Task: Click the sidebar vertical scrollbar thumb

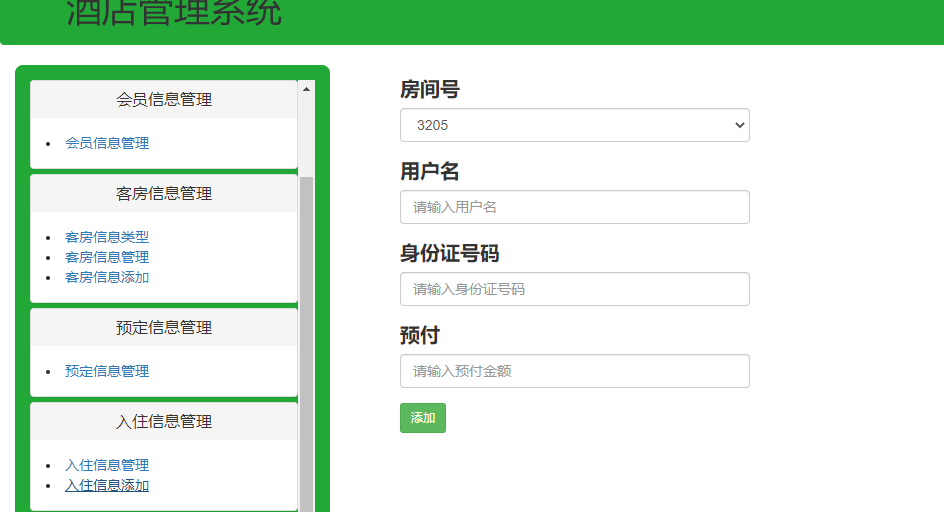Action: pos(306,340)
